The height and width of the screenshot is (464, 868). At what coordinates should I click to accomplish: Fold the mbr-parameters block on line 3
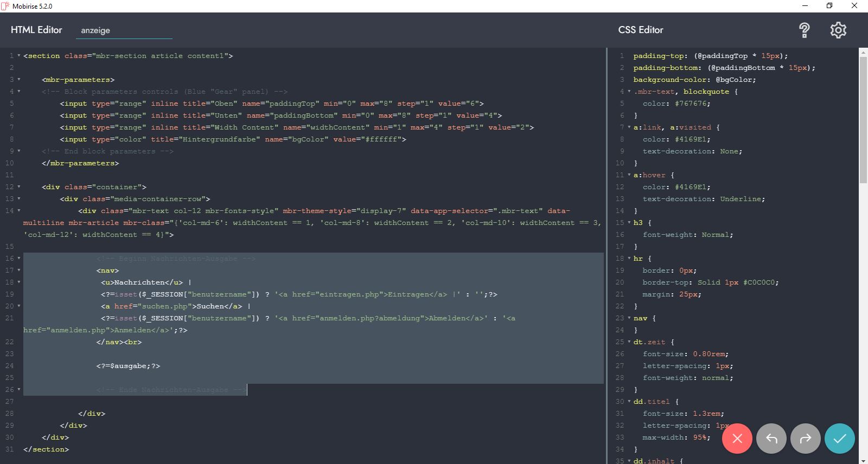[x=19, y=80]
